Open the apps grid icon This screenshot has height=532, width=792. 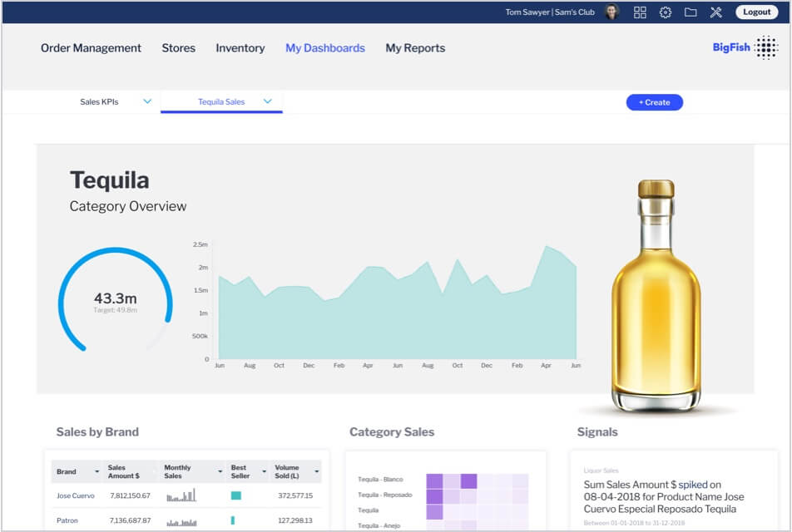tap(639, 12)
